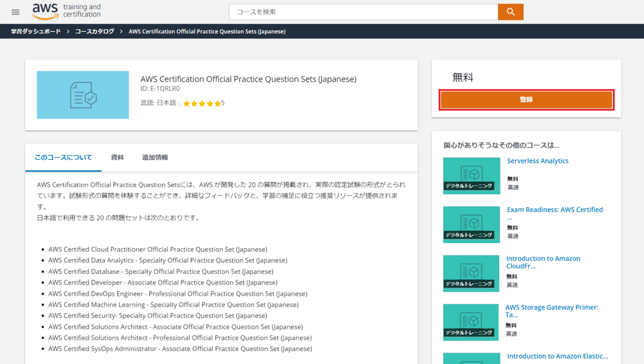The image size is (644, 364).
Task: Open Introduction to Amazon CloudFr... link
Action: tap(543, 263)
